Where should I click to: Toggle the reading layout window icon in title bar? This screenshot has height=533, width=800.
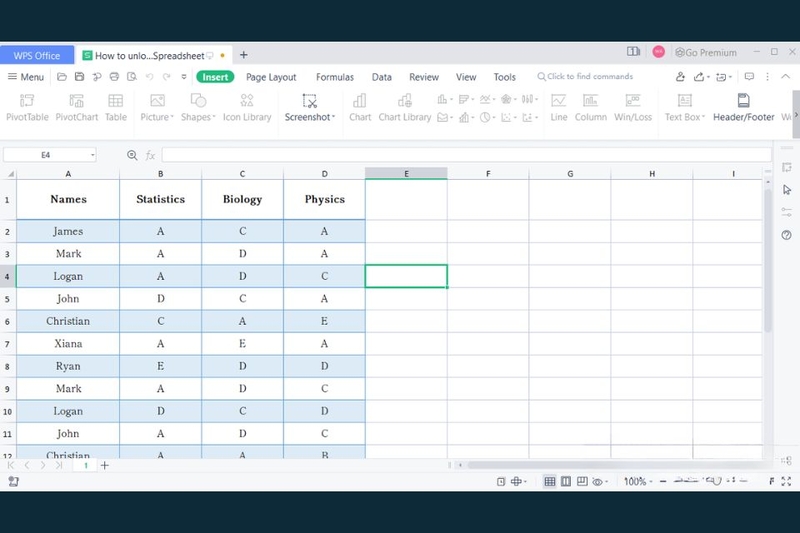633,52
